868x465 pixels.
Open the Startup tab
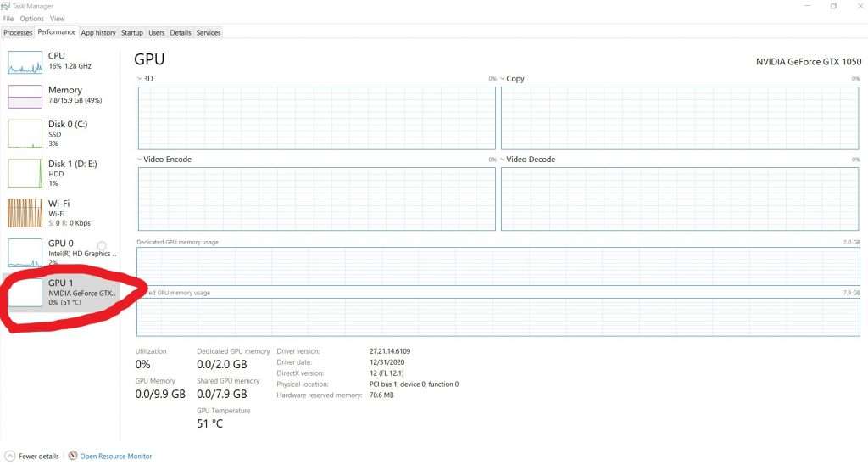point(131,33)
